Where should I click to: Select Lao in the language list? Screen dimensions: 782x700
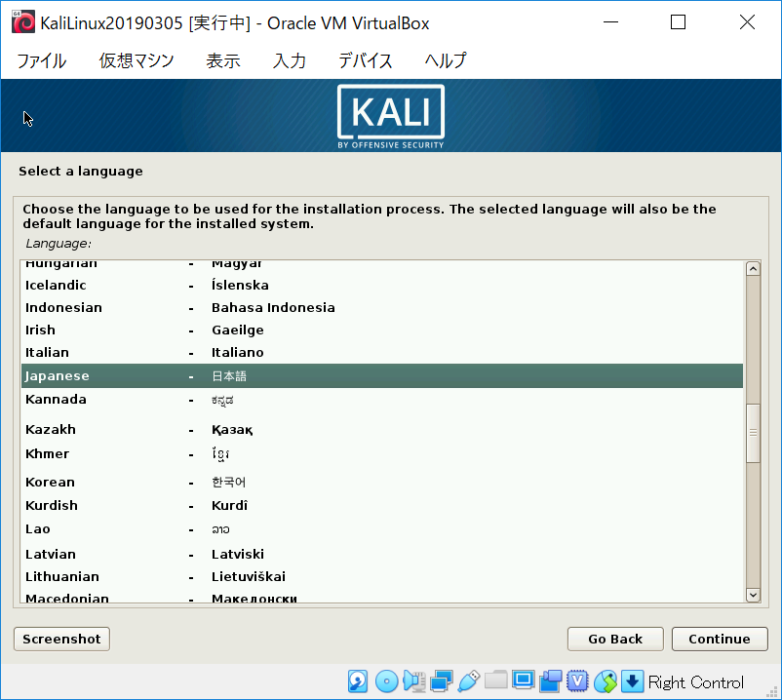pyautogui.click(x=382, y=529)
